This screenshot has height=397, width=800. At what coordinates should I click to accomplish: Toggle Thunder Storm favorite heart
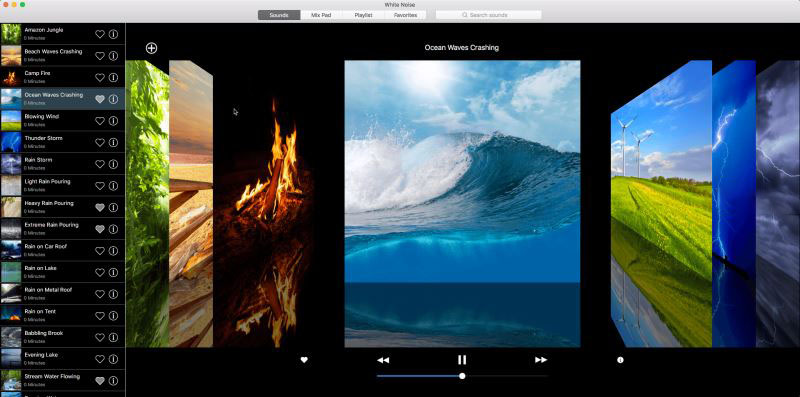(x=100, y=142)
